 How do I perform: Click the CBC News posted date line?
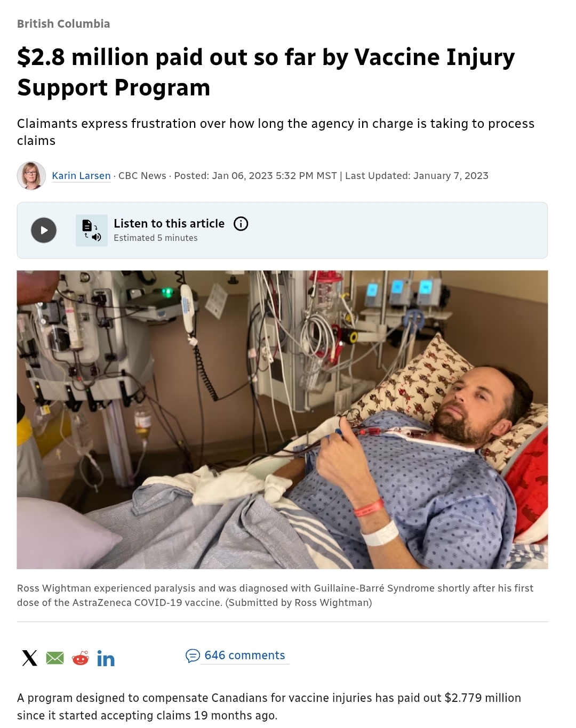pos(303,176)
